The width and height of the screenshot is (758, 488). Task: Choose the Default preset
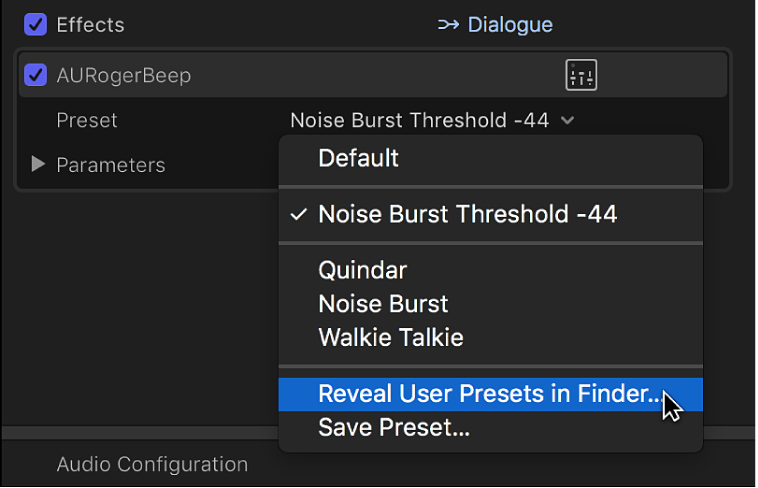[358, 158]
